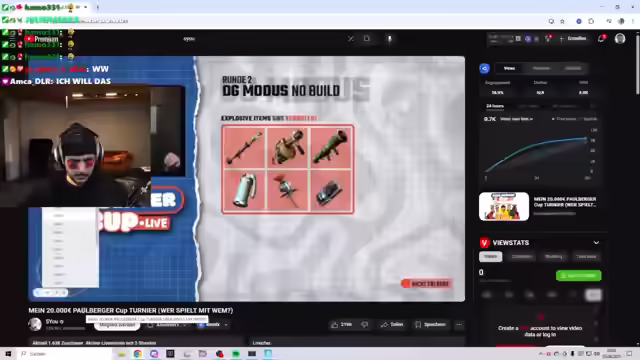The image size is (640, 360).
Task: Click the Teilen share button
Action: 392,324
